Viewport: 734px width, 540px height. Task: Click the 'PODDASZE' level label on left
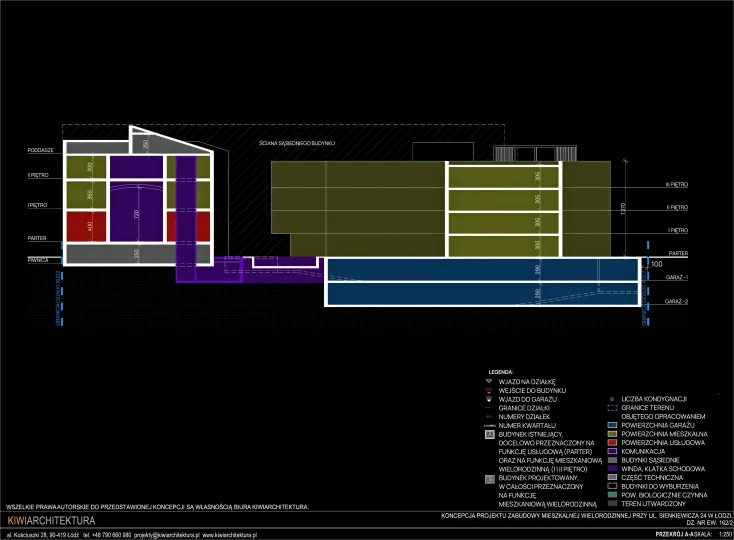pos(42,150)
